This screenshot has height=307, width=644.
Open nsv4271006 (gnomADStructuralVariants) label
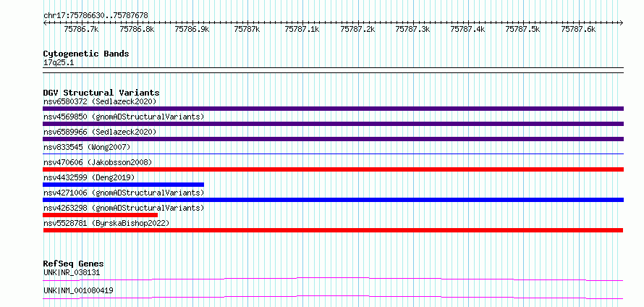click(124, 193)
